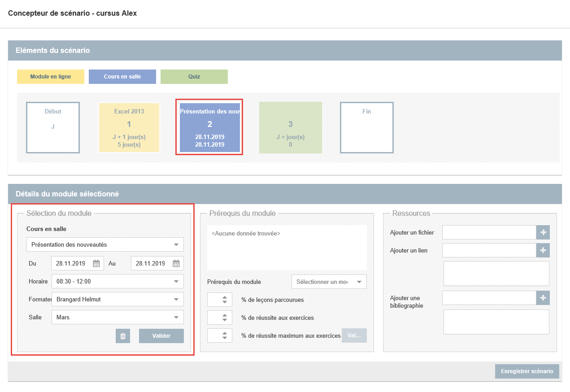Screen dimensions: 570x392
Task: Open the Formateur Brangard Helmut dropdown
Action: tap(176, 299)
